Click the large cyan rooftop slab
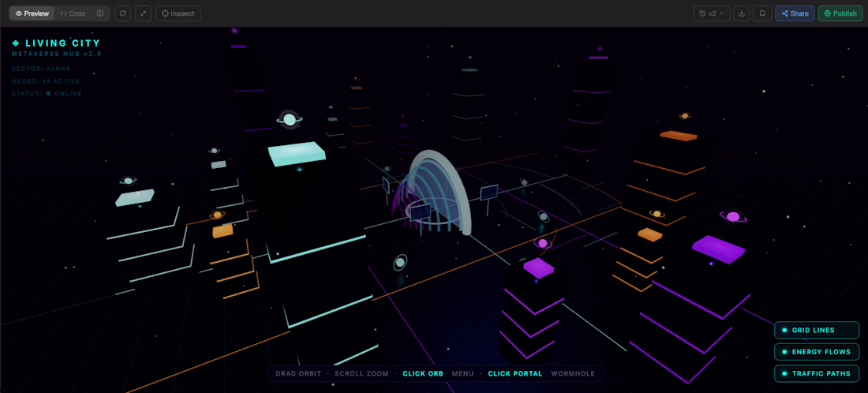The width and height of the screenshot is (868, 393). tap(297, 154)
